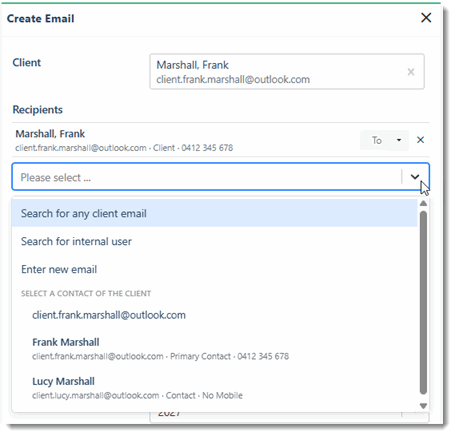The height and width of the screenshot is (436, 455).
Task: Close the Create Email dialog
Action: pos(426,18)
